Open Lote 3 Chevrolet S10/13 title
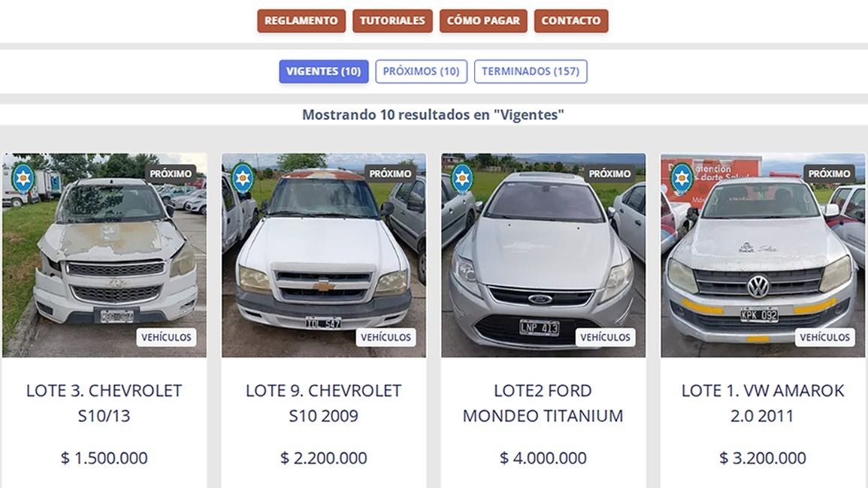Screen dimensions: 868x488 pos(104,403)
